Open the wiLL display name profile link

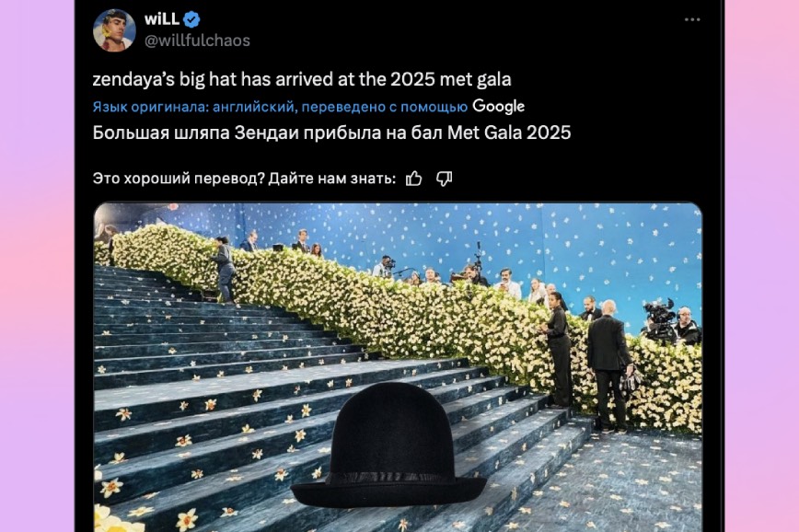[161, 19]
